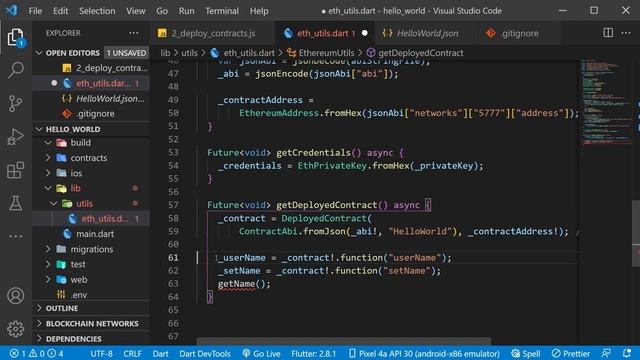Expand the web folder
This screenshot has height=360, width=640.
[x=48, y=280]
